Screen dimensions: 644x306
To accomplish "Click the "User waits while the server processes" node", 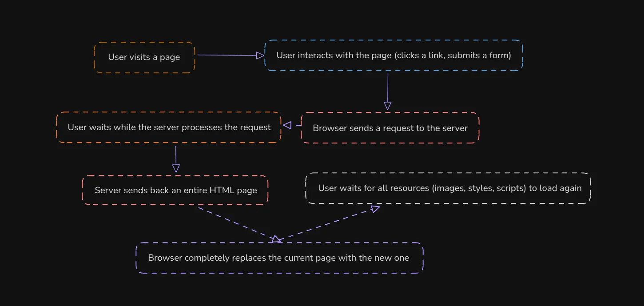I will click(169, 127).
